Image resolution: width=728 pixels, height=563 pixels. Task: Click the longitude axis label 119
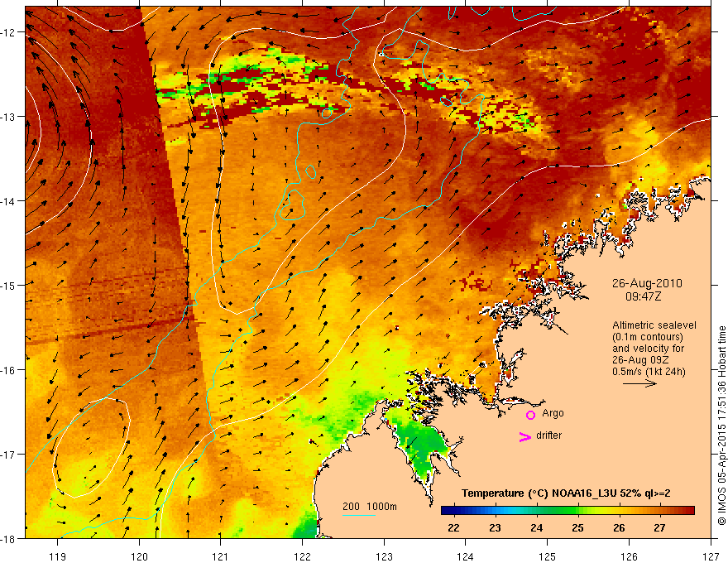[x=58, y=556]
